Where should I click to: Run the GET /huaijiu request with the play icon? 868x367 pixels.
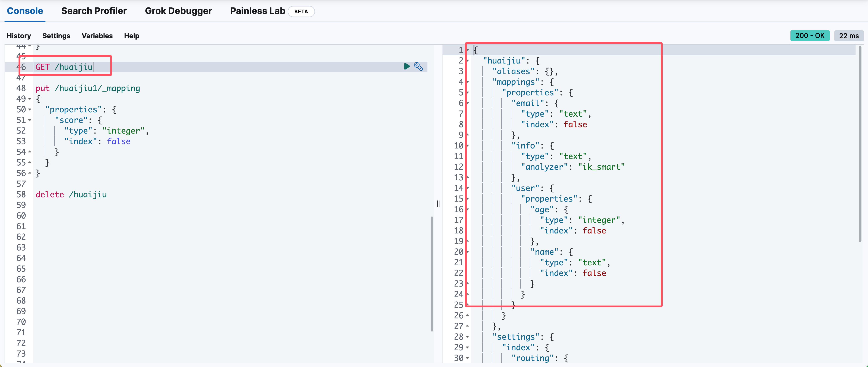pos(407,66)
